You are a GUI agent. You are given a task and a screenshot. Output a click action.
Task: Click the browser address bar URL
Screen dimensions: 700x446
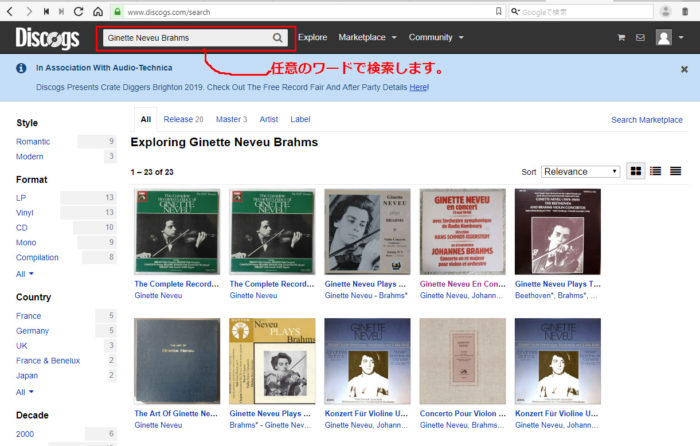point(169,12)
